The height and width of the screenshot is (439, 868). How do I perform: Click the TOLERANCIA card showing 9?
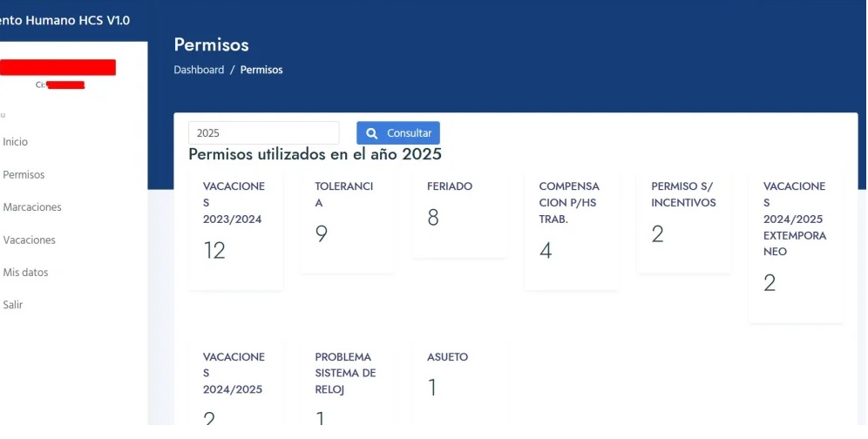[x=348, y=222]
